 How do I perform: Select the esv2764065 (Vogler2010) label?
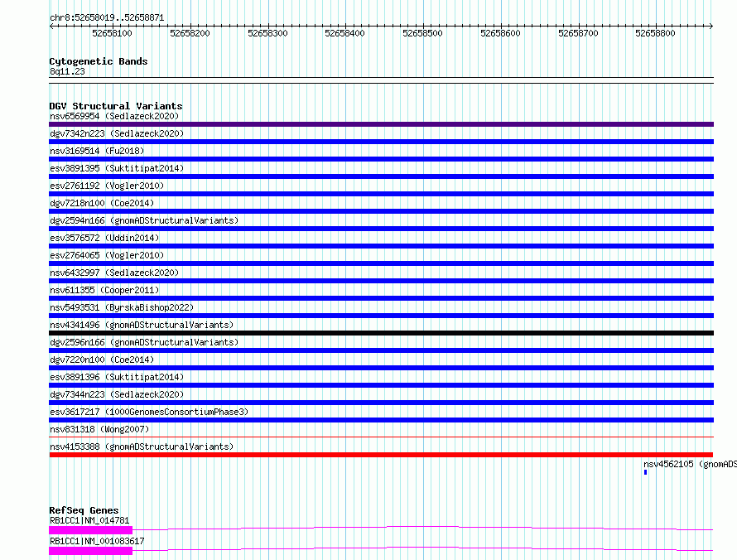[107, 255]
